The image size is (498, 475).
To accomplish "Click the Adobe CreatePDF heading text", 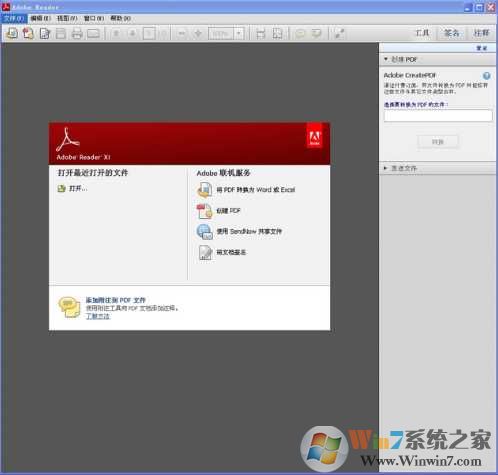I will pos(410,75).
